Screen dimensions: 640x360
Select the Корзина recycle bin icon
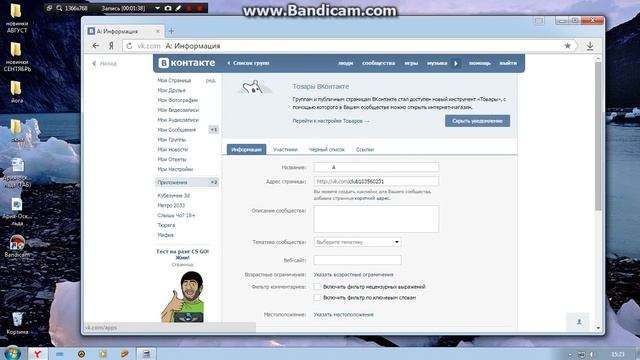[17, 323]
